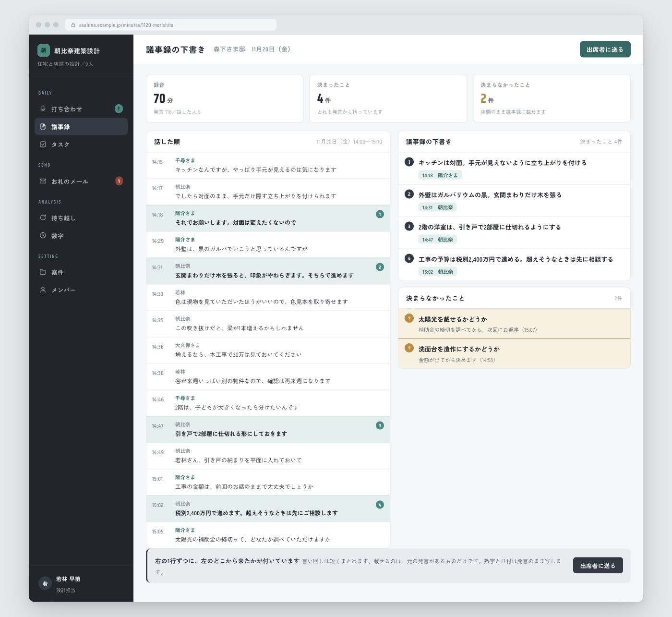Image resolution: width=672 pixels, height=617 pixels.
Task: Select the 14:38 line starting 谷が来週いっぱい
Action: (x=268, y=377)
